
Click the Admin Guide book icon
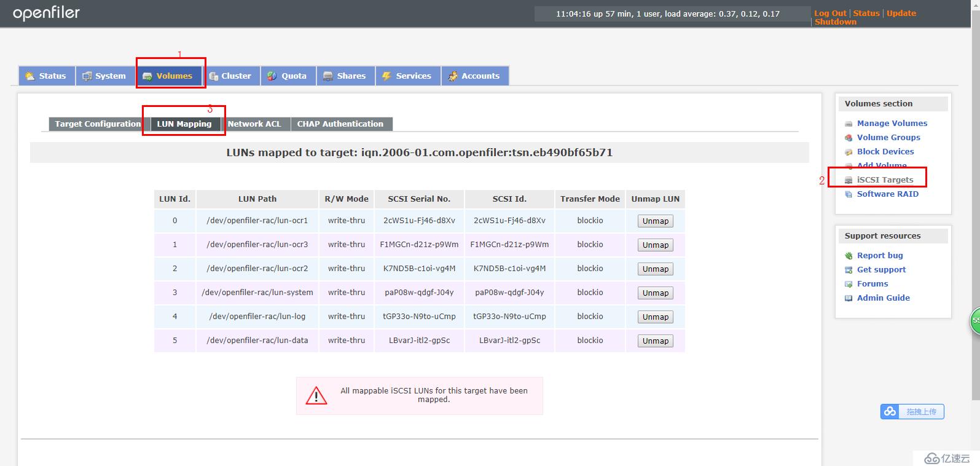(849, 298)
